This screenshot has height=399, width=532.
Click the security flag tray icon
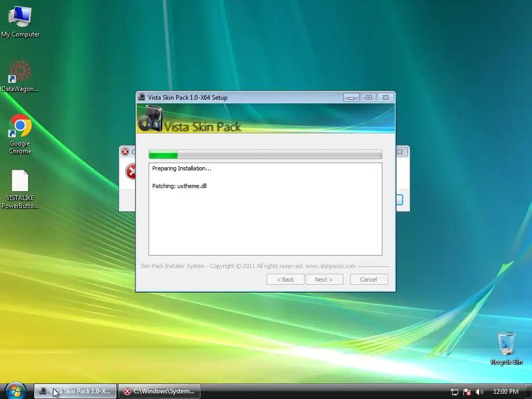tap(467, 392)
